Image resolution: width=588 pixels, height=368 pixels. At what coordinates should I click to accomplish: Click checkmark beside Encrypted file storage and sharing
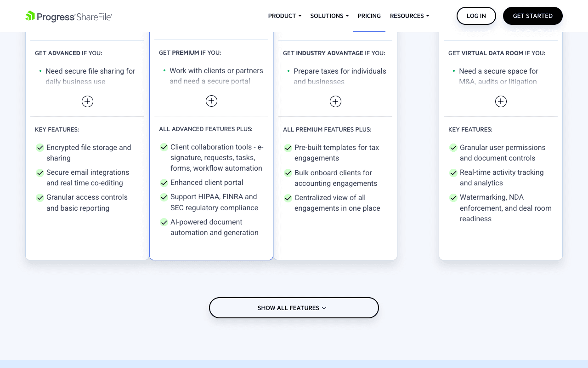[x=40, y=148]
